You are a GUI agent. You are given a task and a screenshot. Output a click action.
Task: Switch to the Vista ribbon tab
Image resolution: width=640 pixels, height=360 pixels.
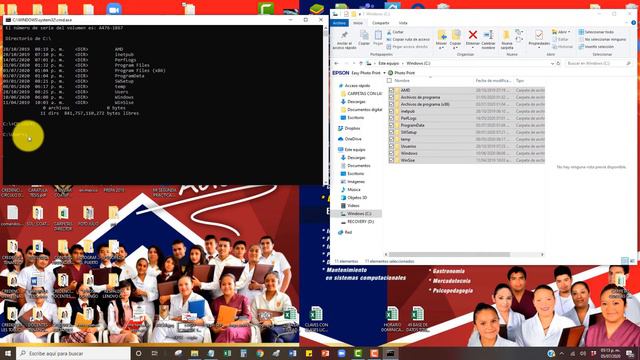[403, 23]
